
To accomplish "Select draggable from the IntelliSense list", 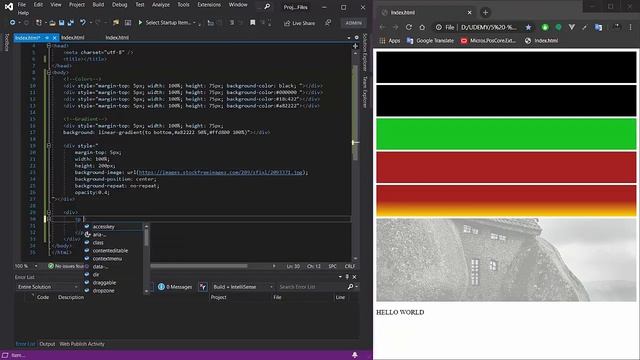I will coord(104,282).
